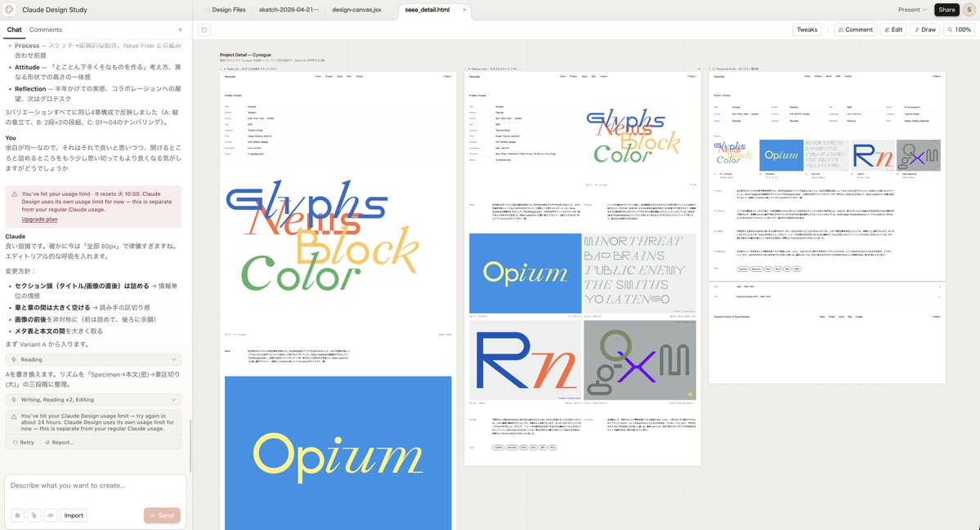Click the Process bullet in chat
Image resolution: width=980 pixels, height=530 pixels.
97,50
